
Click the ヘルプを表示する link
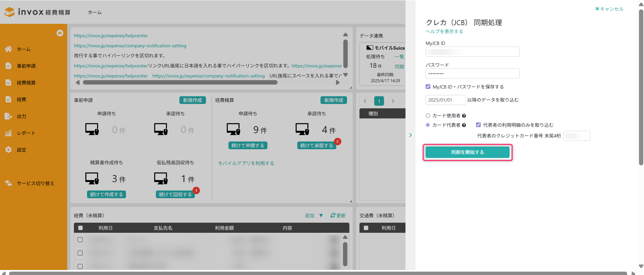pyautogui.click(x=444, y=32)
